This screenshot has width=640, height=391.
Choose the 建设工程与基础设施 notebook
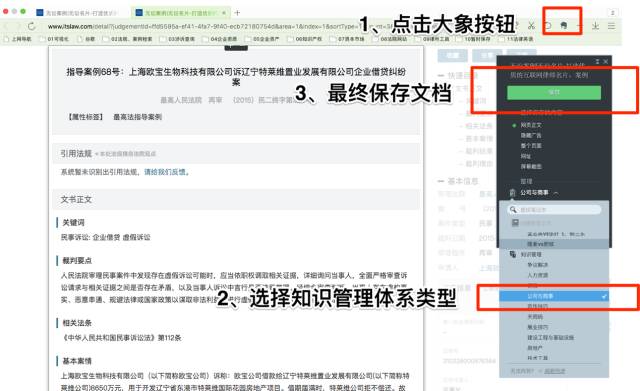pos(551,338)
